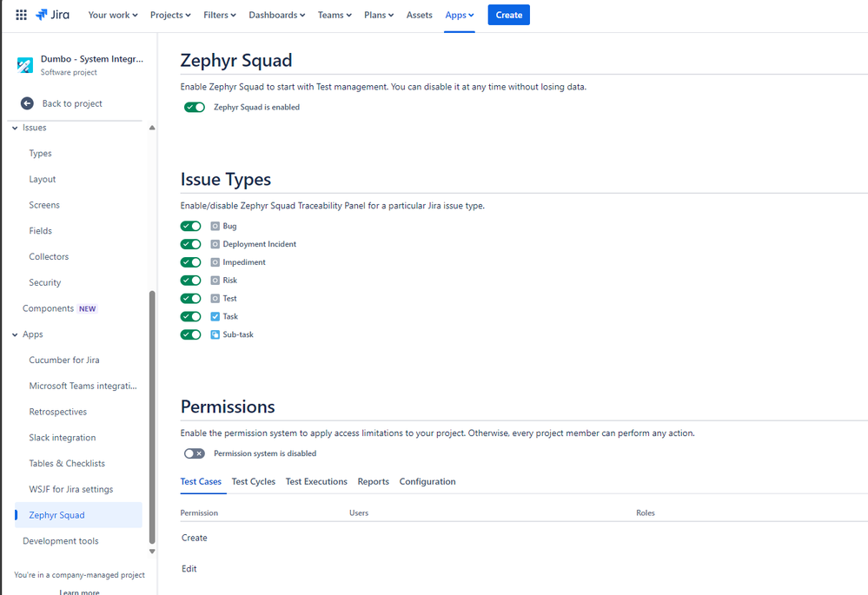
Task: Open Assets in the top navigation
Action: point(419,15)
